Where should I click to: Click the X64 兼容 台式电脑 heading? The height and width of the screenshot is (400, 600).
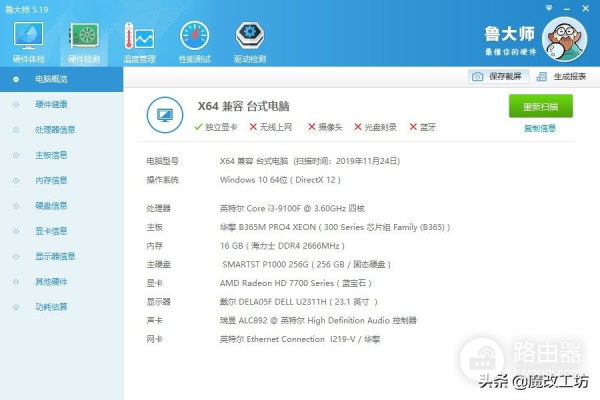[x=243, y=106]
